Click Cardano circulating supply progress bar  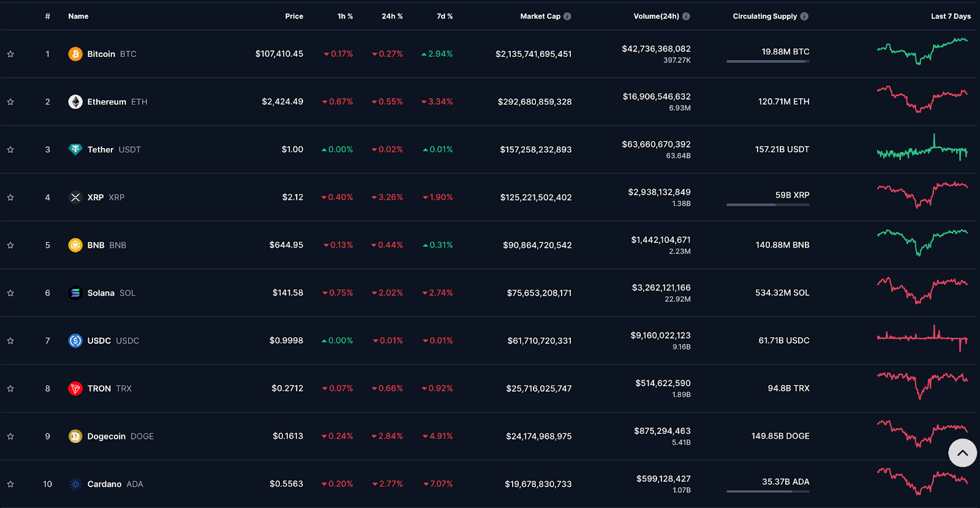768,491
